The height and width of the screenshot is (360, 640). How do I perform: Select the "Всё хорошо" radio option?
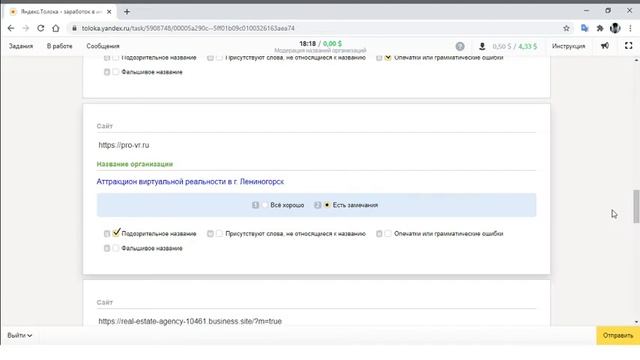pyautogui.click(x=265, y=205)
